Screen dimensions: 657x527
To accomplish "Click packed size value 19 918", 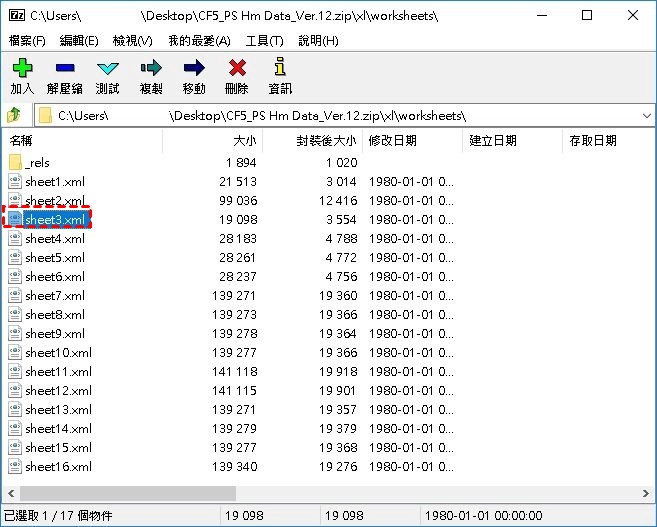I will (338, 372).
